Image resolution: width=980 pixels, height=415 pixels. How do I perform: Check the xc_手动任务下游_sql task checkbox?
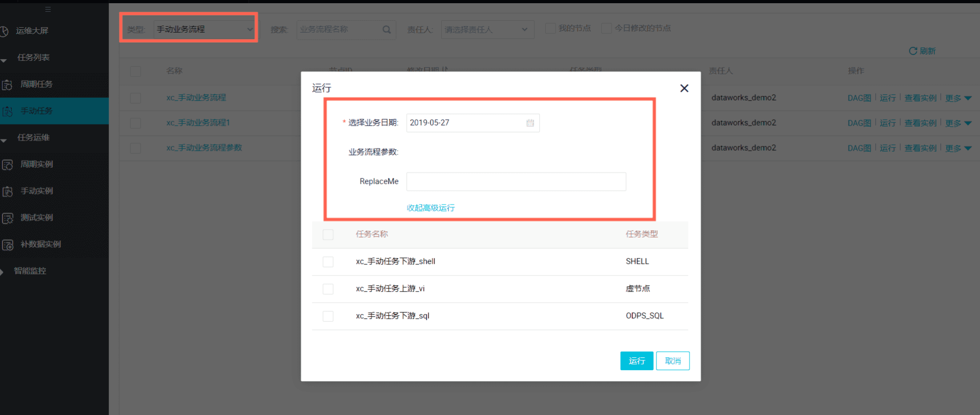pos(328,316)
